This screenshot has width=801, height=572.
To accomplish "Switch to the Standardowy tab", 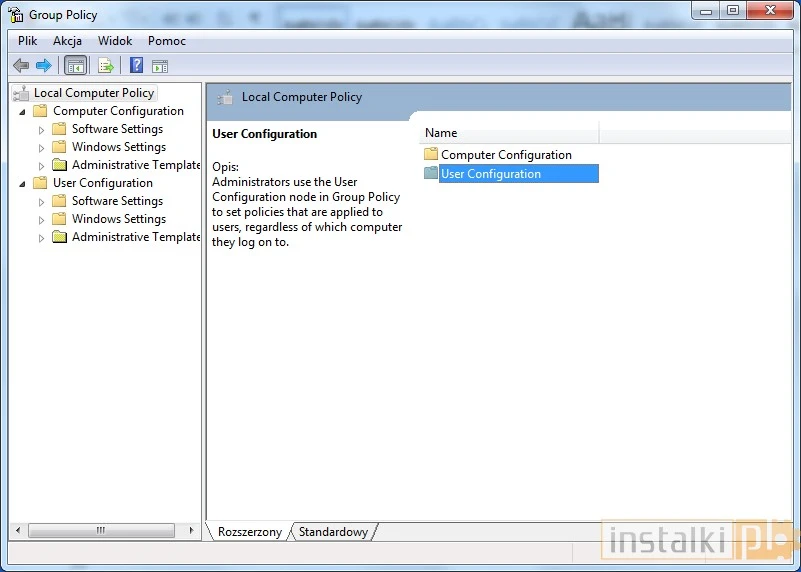I will point(333,532).
